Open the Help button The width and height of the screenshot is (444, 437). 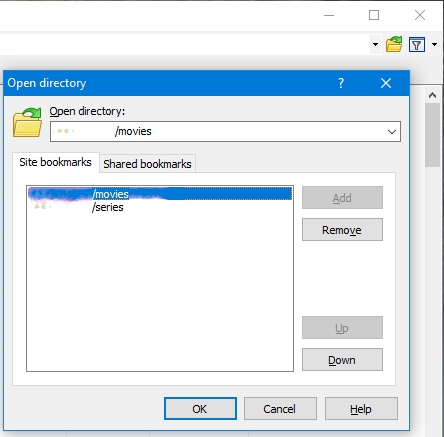pyautogui.click(x=361, y=409)
